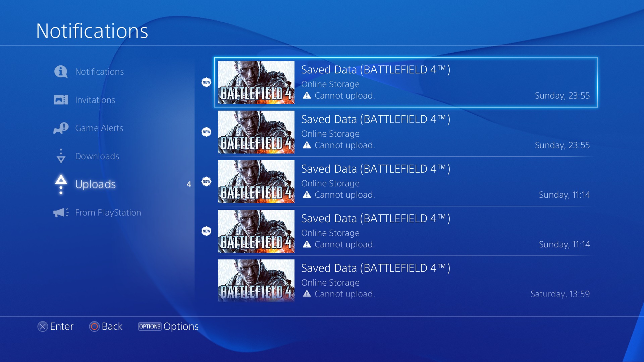Open the Downloads arrow icon
This screenshot has height=362, width=644.
coord(61,156)
